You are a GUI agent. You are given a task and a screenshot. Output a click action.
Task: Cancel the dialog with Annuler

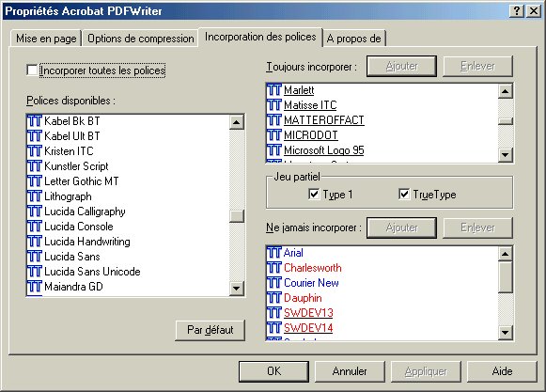350,371
